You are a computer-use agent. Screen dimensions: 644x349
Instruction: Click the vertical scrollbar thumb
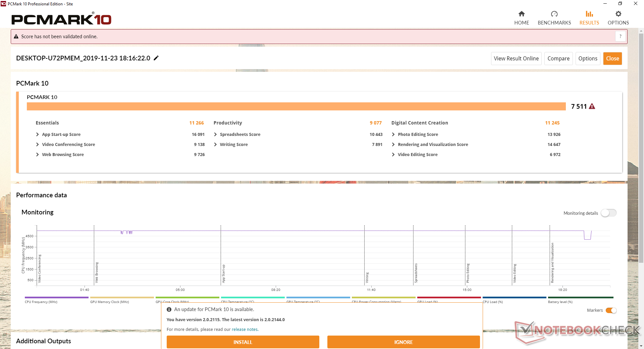[641, 148]
